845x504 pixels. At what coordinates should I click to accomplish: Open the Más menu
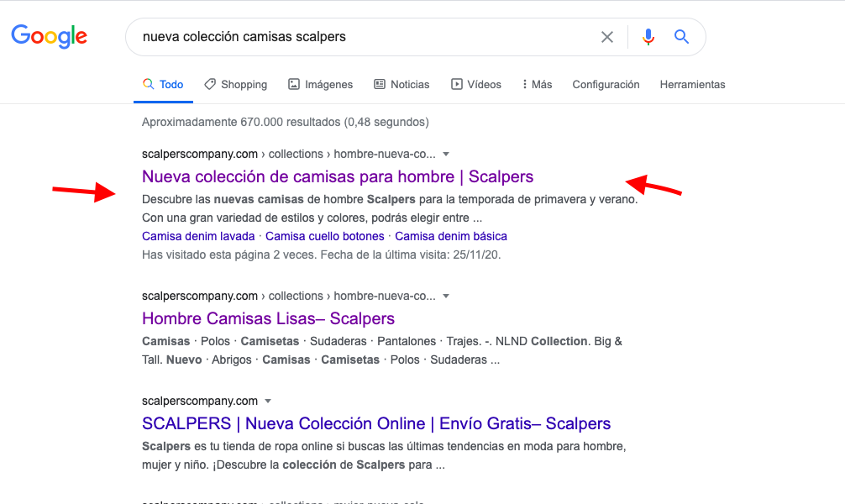coord(536,84)
